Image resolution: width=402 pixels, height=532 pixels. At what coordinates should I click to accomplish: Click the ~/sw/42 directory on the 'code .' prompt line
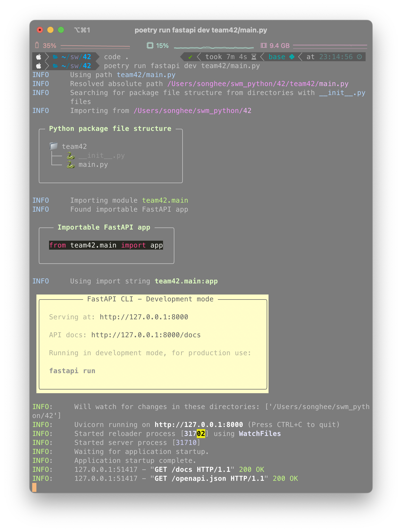(76, 57)
